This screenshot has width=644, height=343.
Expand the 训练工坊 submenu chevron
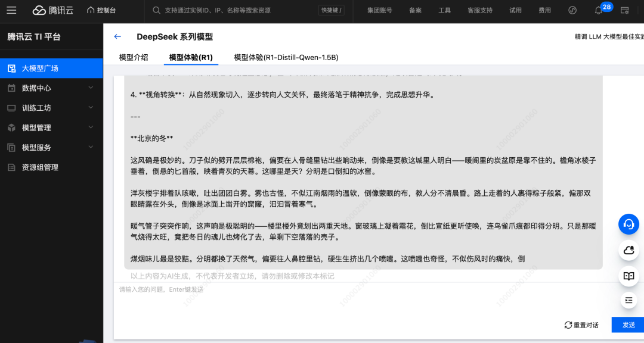[x=91, y=108]
